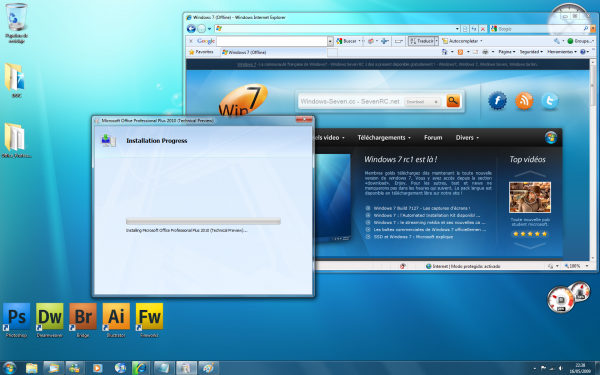Image resolution: width=600 pixels, height=375 pixels.
Task: Click the Office installer taskbar button
Action: [x=186, y=368]
